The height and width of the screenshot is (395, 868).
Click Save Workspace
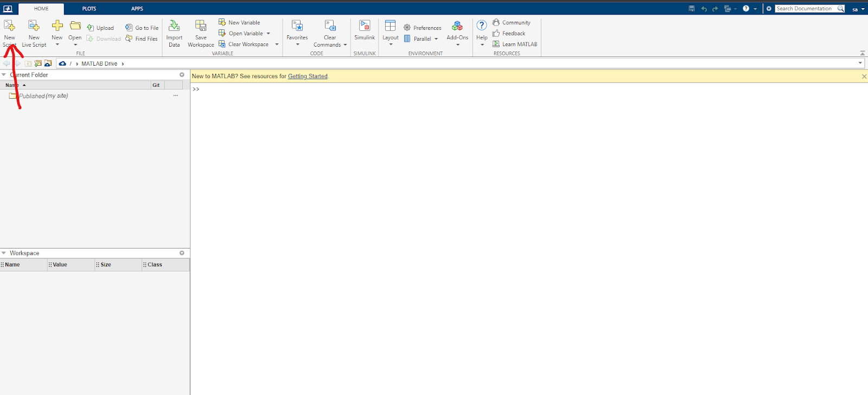[x=201, y=34]
